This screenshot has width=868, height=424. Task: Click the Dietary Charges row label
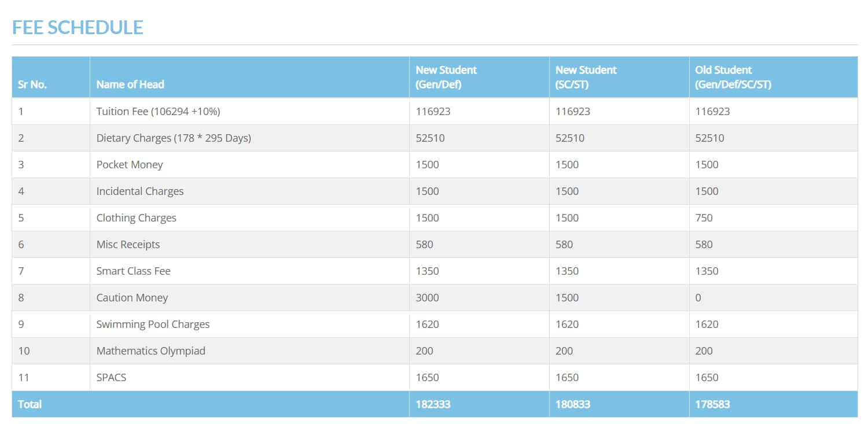point(174,138)
